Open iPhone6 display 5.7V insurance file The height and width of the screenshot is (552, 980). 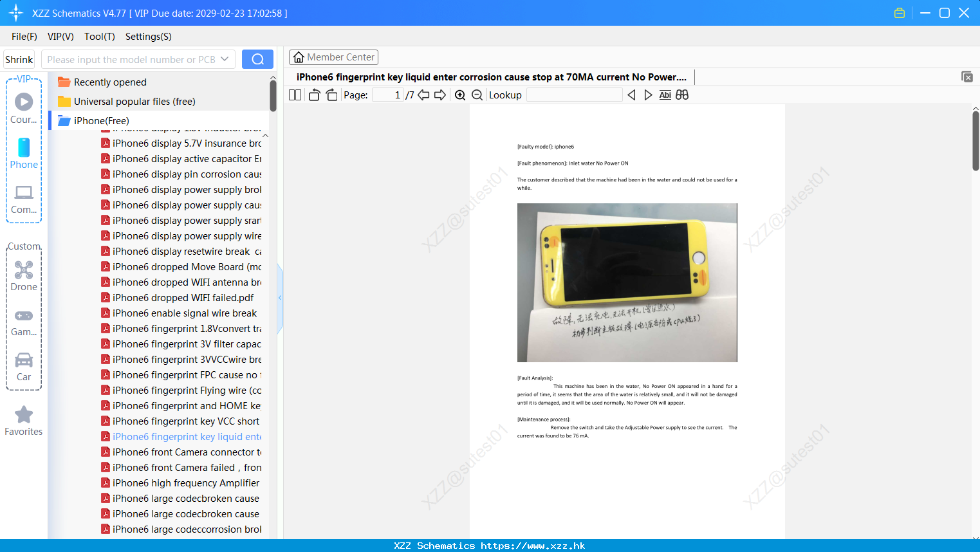[x=181, y=143]
